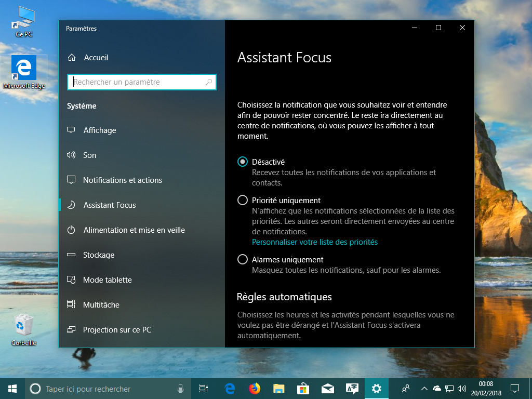Click the Accueil home icon
532x399 pixels.
[72, 58]
